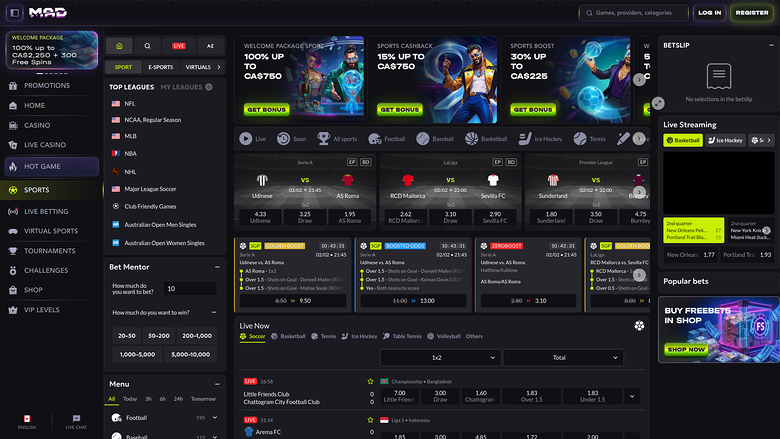Get bonus on 100% welcome package banner
Screen dimensions: 780x439
267,109
